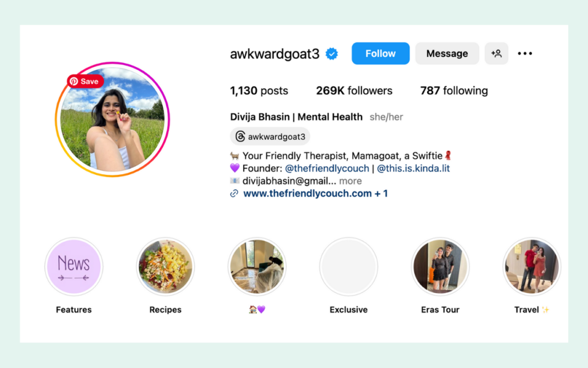Screen dimensions: 588x368
Task: Visit the @thefriendlycouch mention
Action: (x=327, y=168)
